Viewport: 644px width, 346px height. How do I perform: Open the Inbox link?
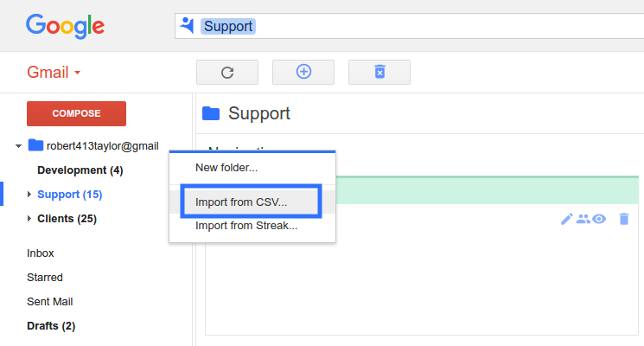click(41, 253)
